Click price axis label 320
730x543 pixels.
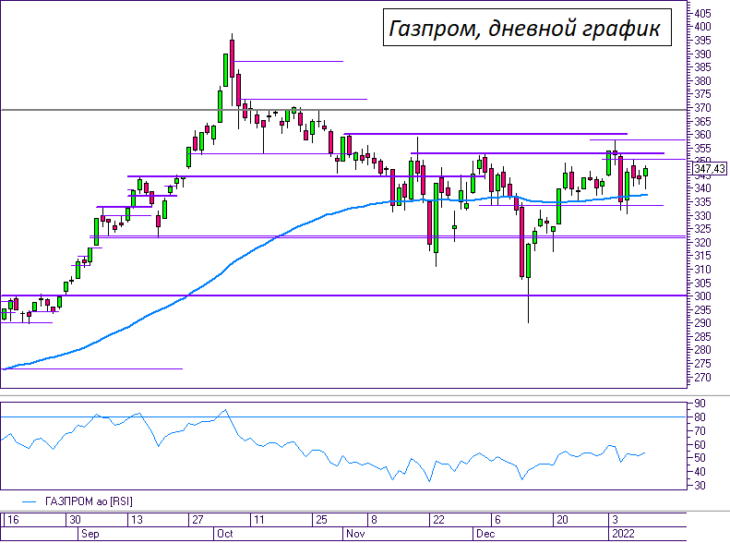(x=703, y=243)
